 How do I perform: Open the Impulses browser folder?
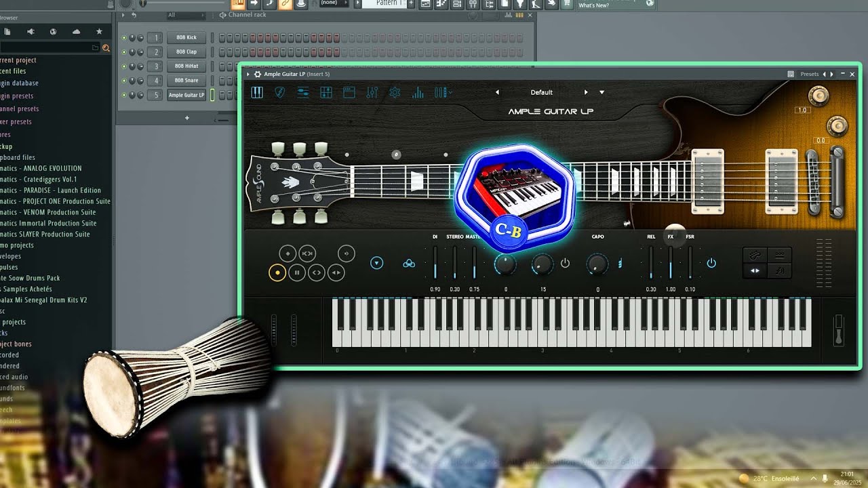pos(9,267)
